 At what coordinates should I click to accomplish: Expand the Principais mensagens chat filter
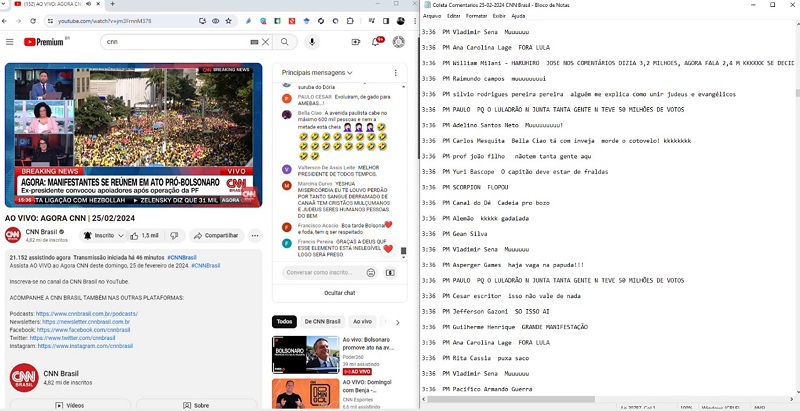(x=318, y=73)
